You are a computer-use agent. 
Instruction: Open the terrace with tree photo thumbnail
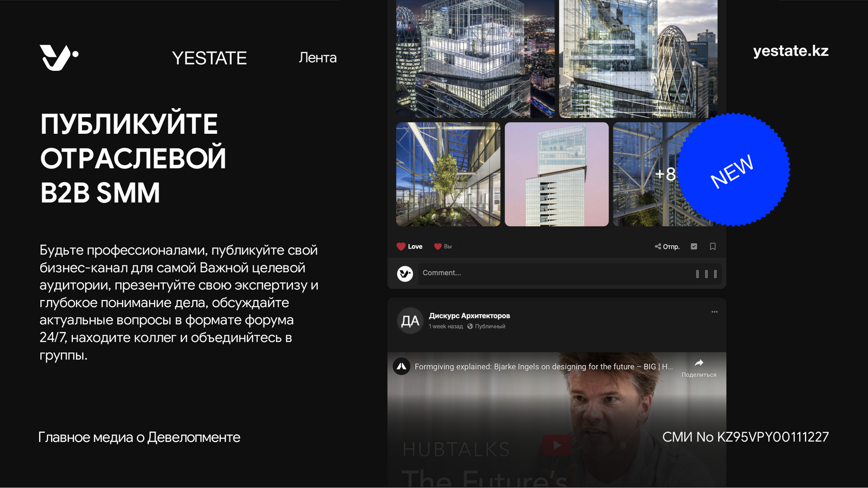(448, 174)
